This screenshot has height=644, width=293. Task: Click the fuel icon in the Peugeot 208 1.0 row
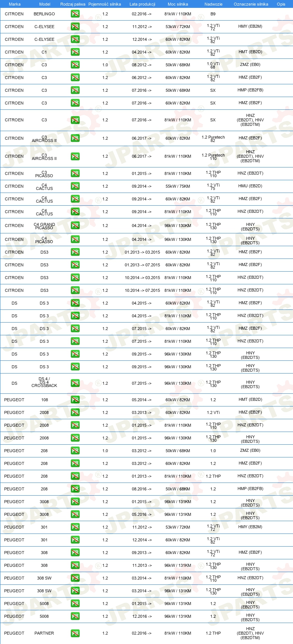[x=75, y=451]
